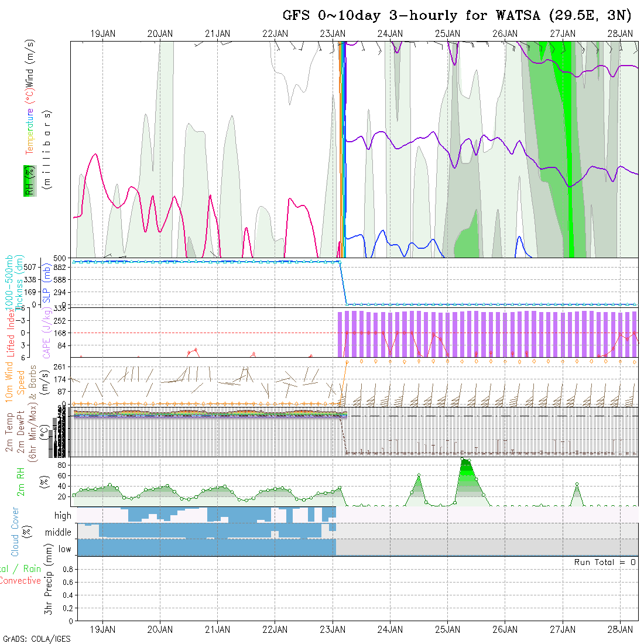Screen dimensions: 644x644
Task: Click the red 'Convective' legend label
Action: (20, 581)
